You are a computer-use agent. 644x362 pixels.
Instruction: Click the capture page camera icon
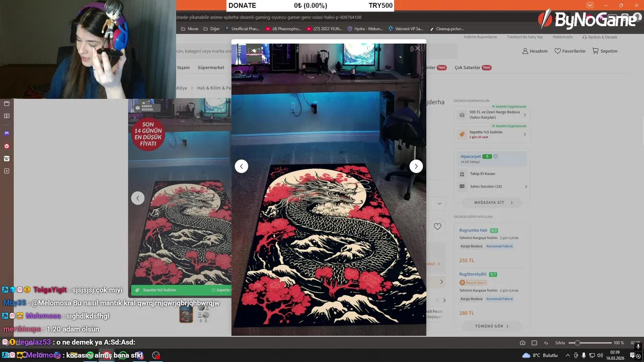[x=522, y=343]
